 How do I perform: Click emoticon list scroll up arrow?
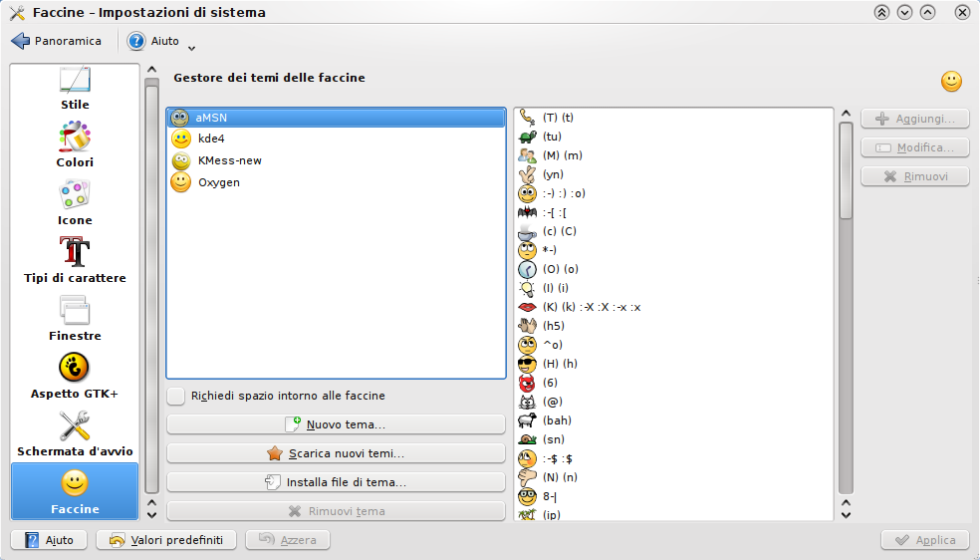[846, 114]
